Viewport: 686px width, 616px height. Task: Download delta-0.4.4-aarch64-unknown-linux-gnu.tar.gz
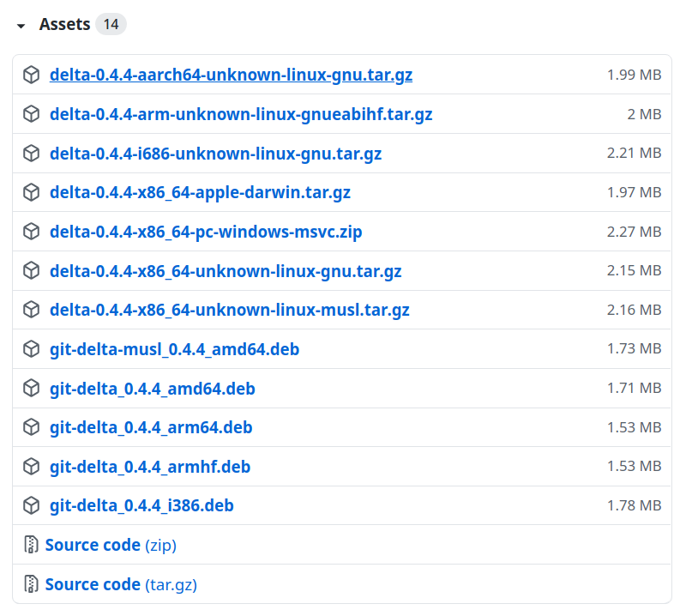[231, 75]
